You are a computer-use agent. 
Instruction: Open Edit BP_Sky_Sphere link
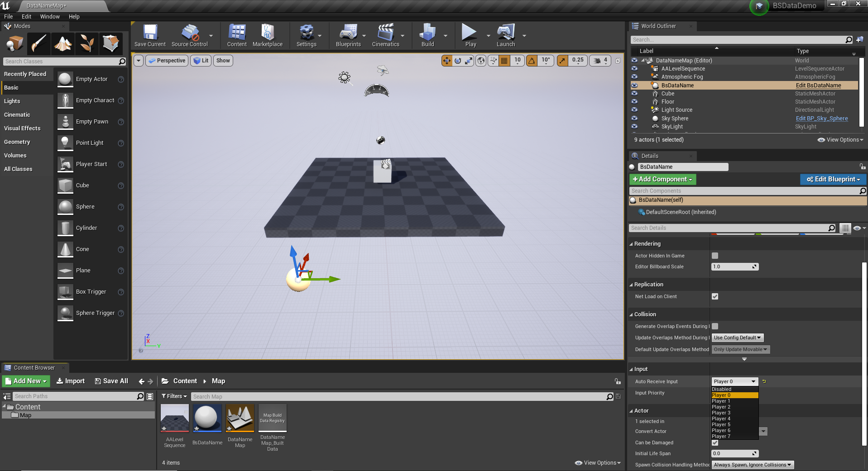click(821, 118)
